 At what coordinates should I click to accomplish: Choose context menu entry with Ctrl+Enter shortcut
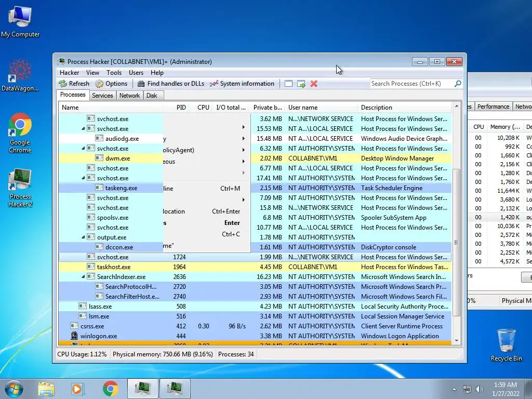207,211
